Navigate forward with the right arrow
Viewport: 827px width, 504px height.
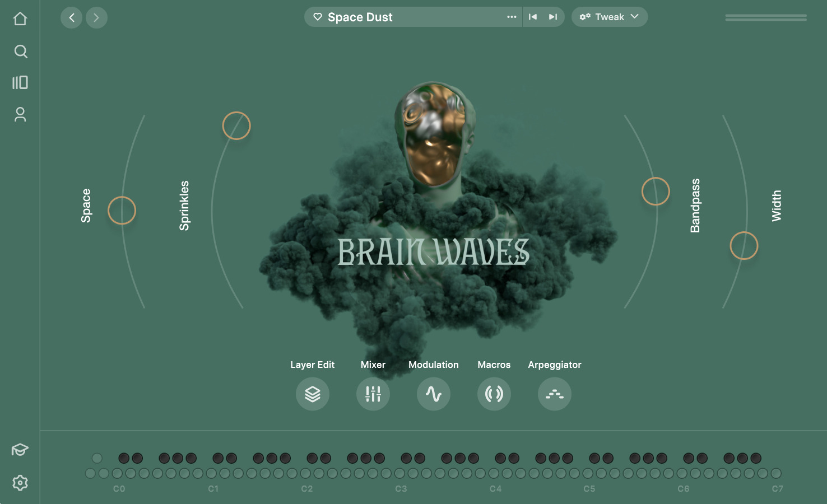coord(96,17)
